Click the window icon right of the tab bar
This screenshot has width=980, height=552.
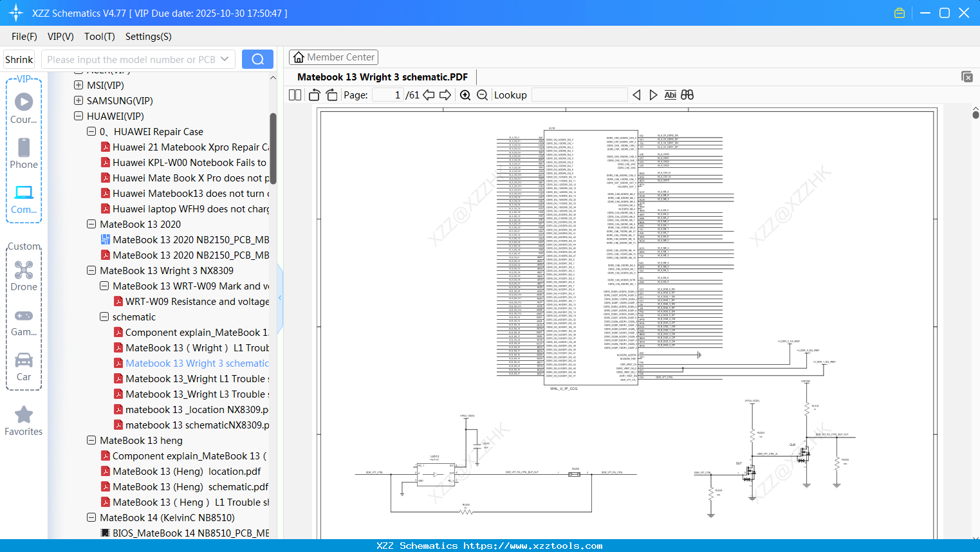pos(967,77)
